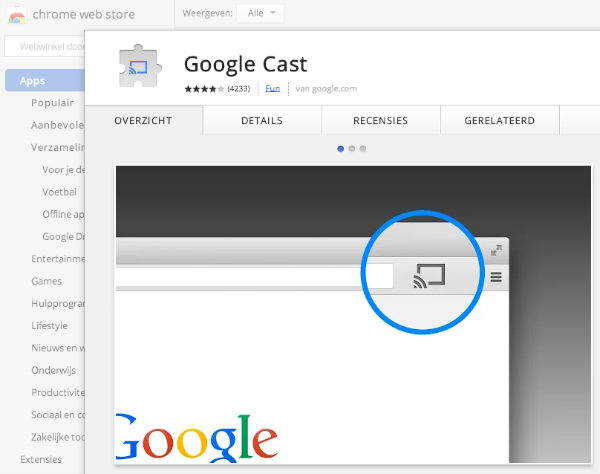Viewport: 600px width, 474px height.
Task: Switch to the Overzicht tab
Action: point(143,121)
